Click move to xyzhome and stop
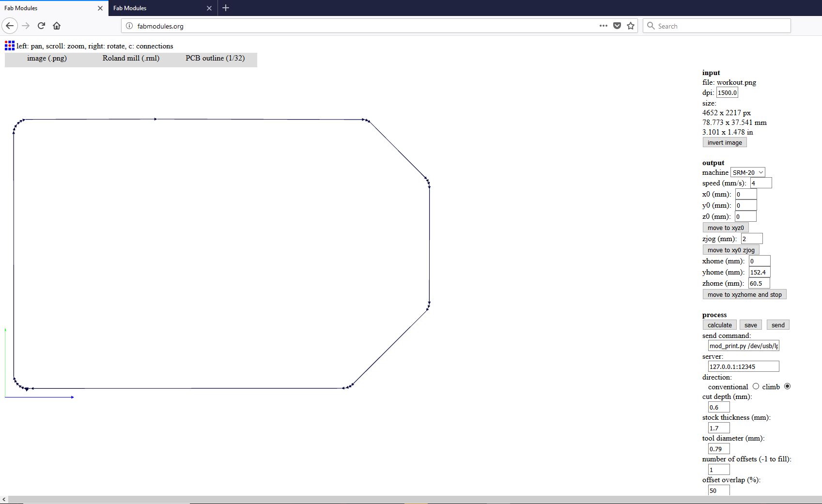This screenshot has height=504, width=822. click(x=744, y=294)
